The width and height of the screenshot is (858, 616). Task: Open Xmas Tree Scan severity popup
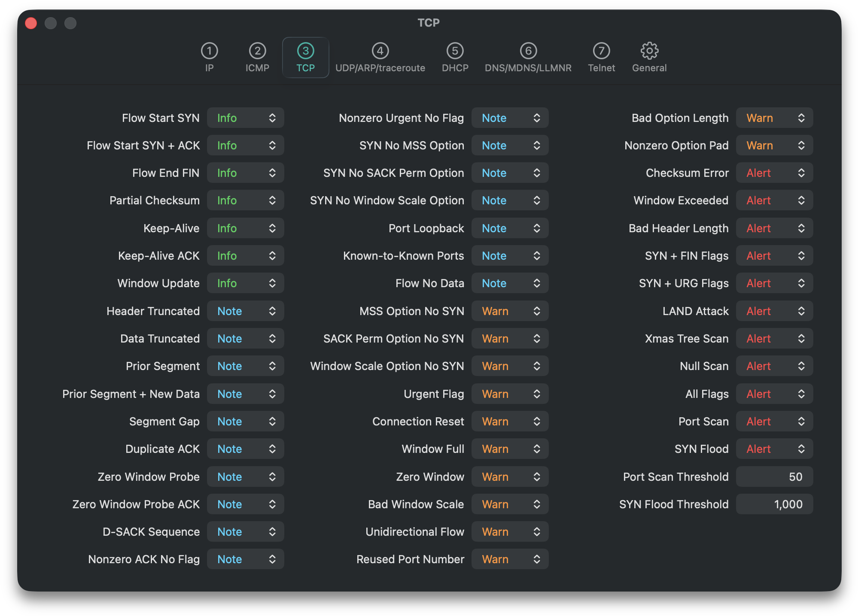pyautogui.click(x=774, y=339)
